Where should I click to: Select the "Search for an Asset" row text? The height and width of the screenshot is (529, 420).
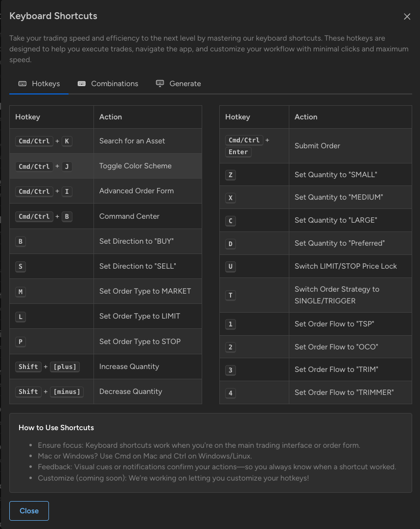coord(132,141)
